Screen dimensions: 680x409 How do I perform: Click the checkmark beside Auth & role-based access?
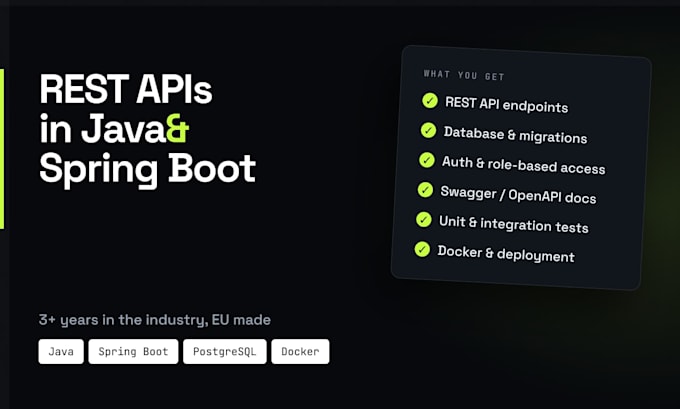pos(427,160)
